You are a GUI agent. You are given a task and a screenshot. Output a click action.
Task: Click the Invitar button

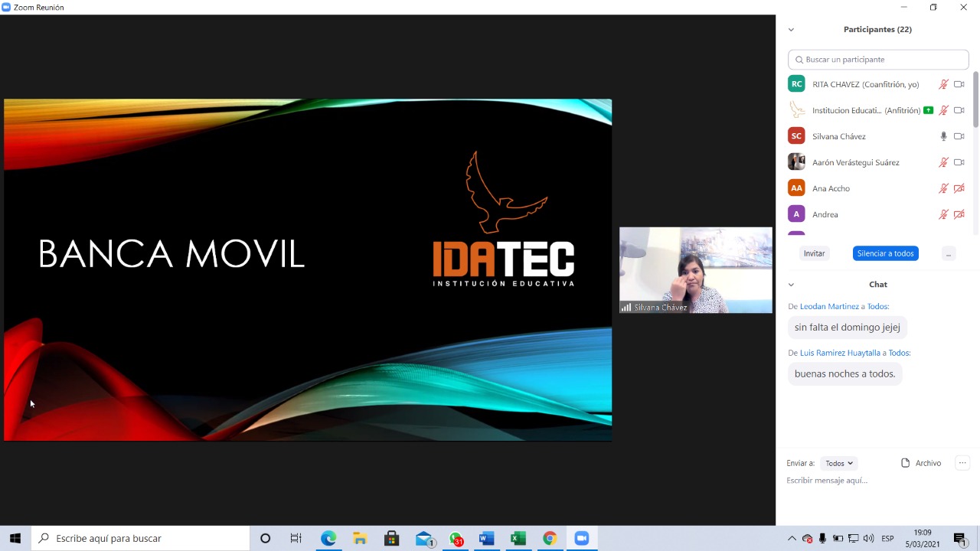tap(814, 253)
